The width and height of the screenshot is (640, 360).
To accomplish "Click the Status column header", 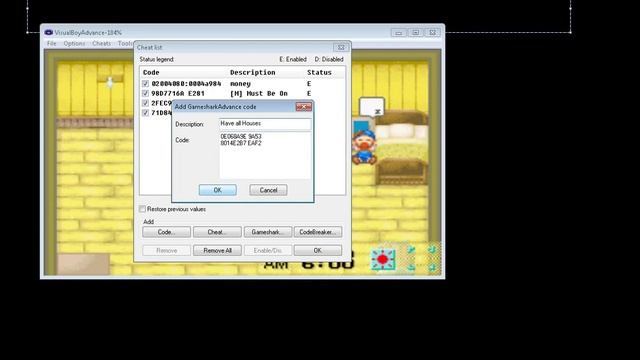I will (x=319, y=72).
